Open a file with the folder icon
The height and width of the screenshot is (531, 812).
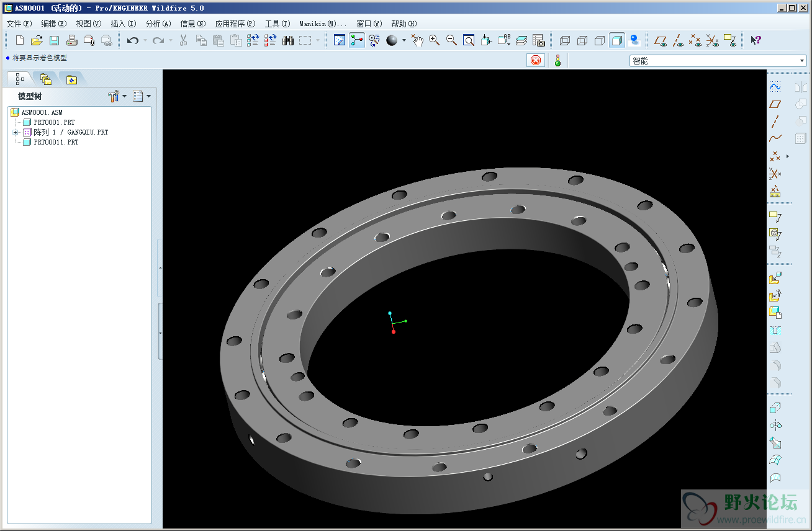click(x=37, y=40)
